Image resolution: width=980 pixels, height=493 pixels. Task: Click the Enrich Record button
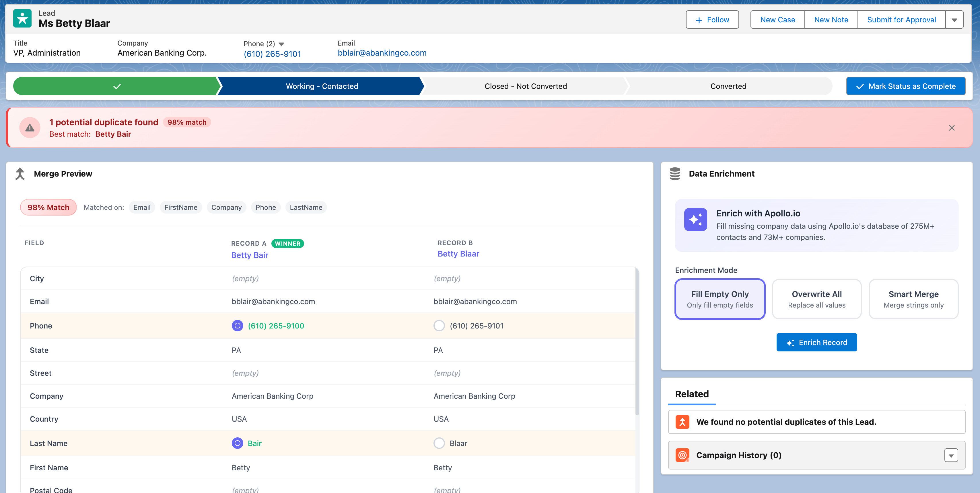(816, 342)
